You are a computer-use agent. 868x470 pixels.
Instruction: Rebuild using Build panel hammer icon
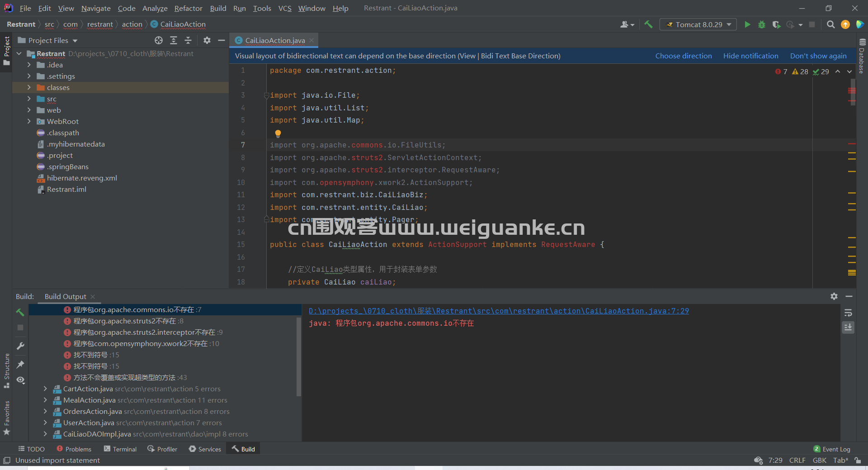pyautogui.click(x=20, y=312)
